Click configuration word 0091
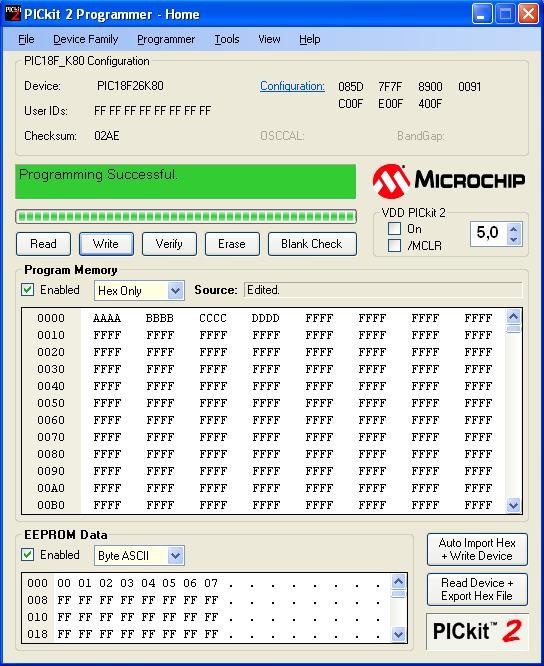Viewport: 544px width, 666px height. pyautogui.click(x=470, y=87)
